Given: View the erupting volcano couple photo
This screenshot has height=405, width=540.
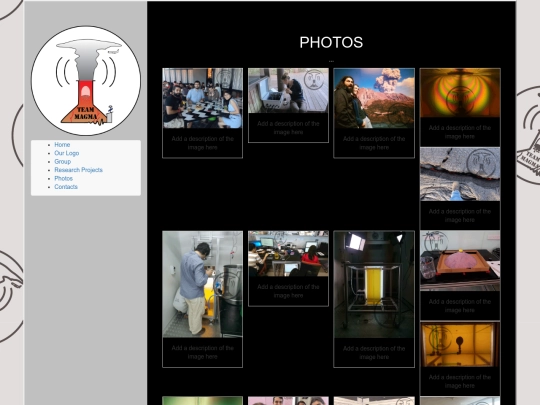Looking at the screenshot, I should coord(374,98).
